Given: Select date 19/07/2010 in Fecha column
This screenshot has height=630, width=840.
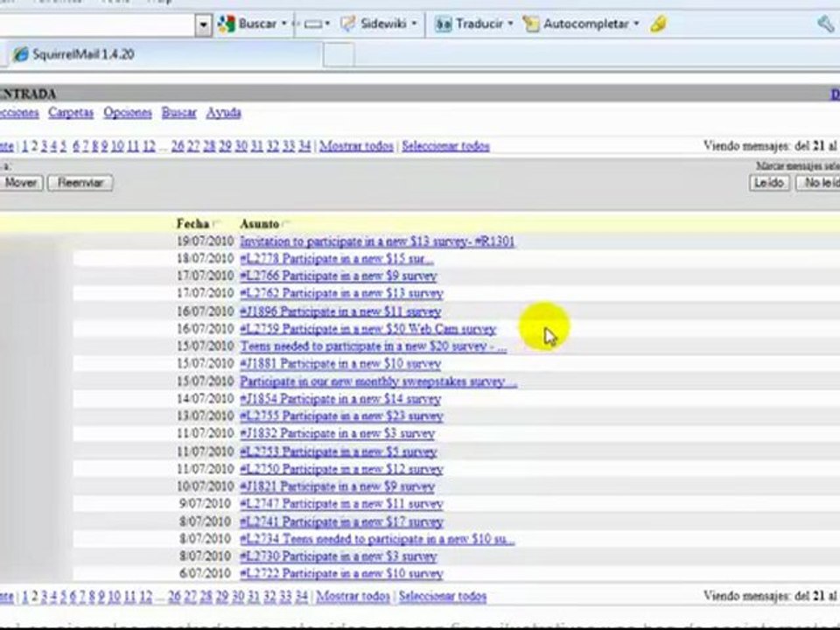Looking at the screenshot, I should pyautogui.click(x=205, y=241).
